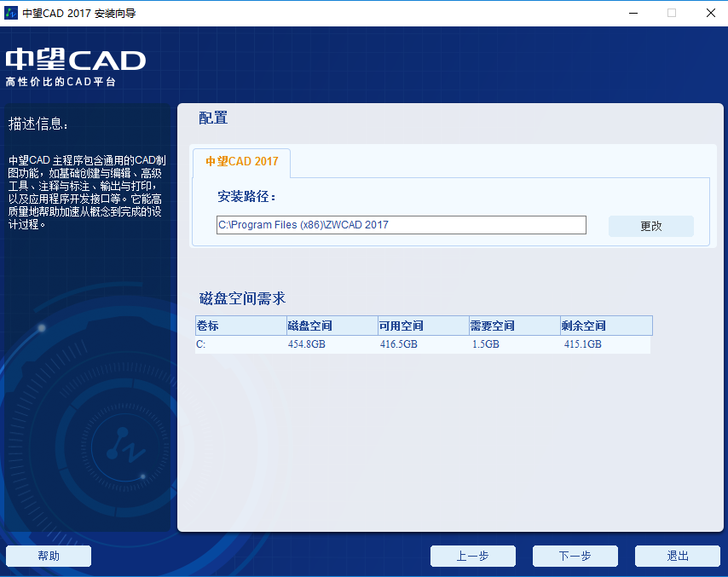Click inside the 安装路径 input field
The image size is (728, 577).
pyautogui.click(x=401, y=225)
